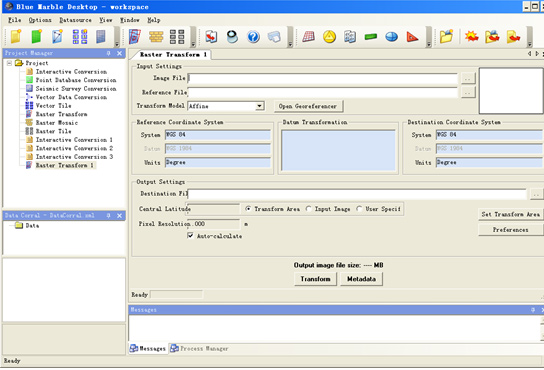Select the Data folder in Data Corral
Image resolution: width=544 pixels, height=370 pixels.
pos(32,226)
